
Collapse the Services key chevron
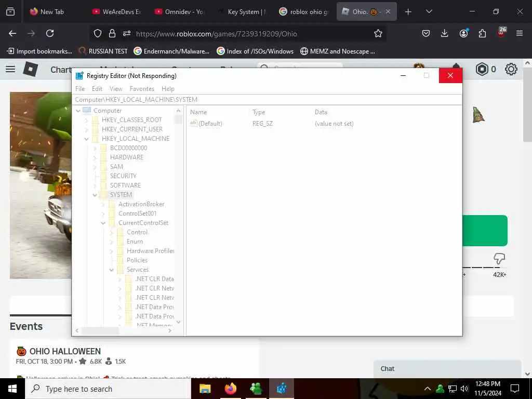[x=111, y=270]
